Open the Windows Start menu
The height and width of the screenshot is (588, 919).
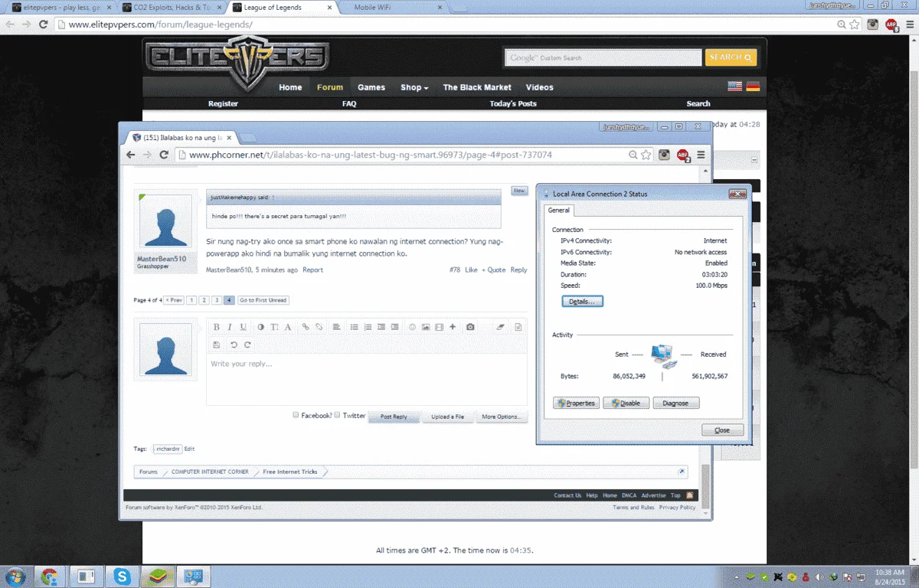15,576
